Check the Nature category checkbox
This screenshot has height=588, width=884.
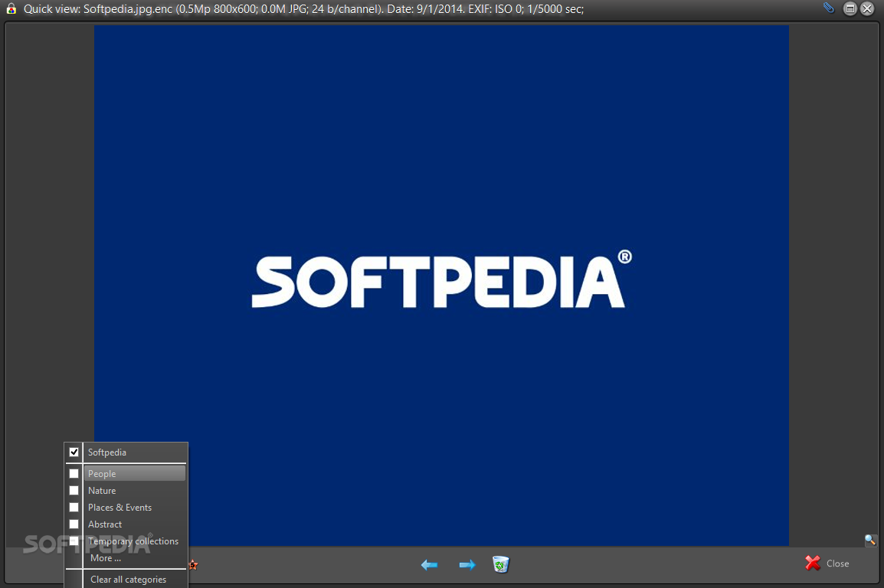pyautogui.click(x=74, y=490)
